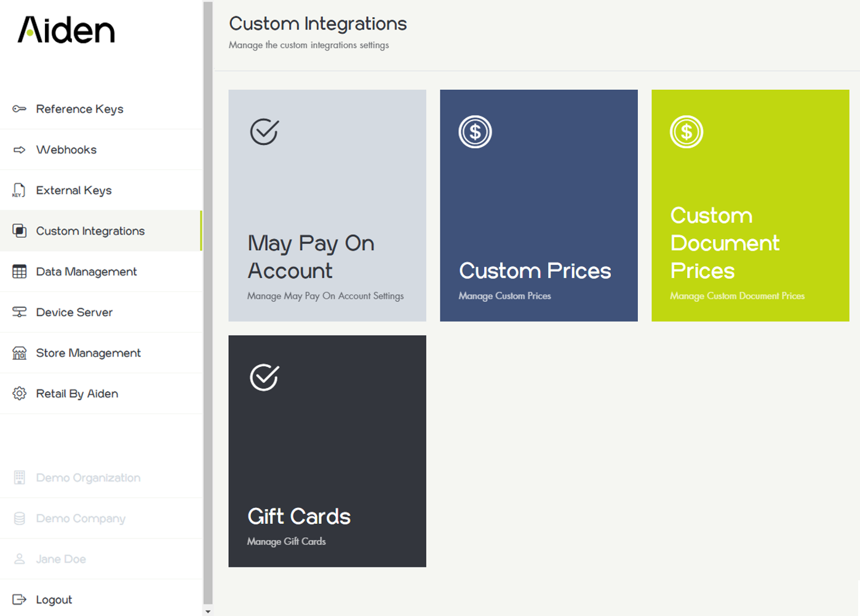Select Custom Integrations in the sidebar
This screenshot has width=860, height=616.
tap(90, 231)
